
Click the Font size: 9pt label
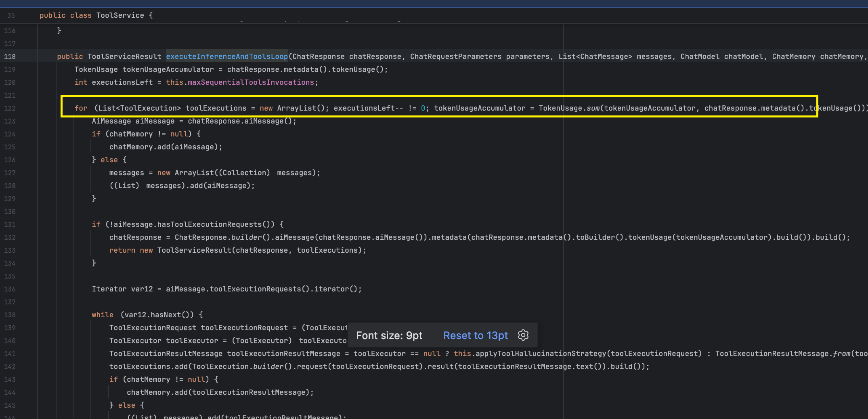(x=389, y=335)
